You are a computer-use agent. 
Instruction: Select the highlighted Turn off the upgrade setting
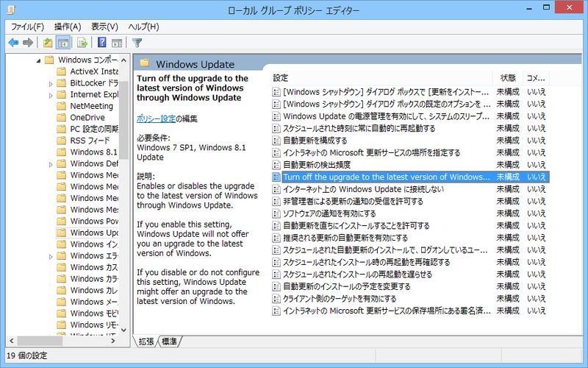410,177
